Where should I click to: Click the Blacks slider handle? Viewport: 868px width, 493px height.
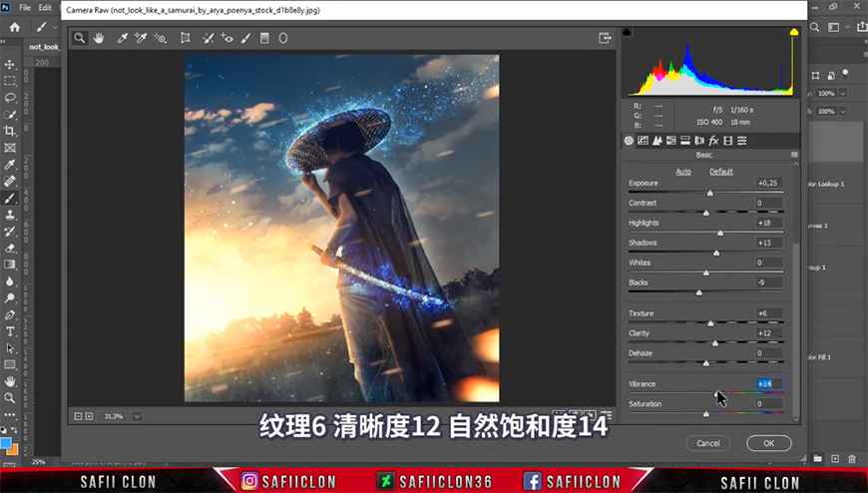pos(699,292)
